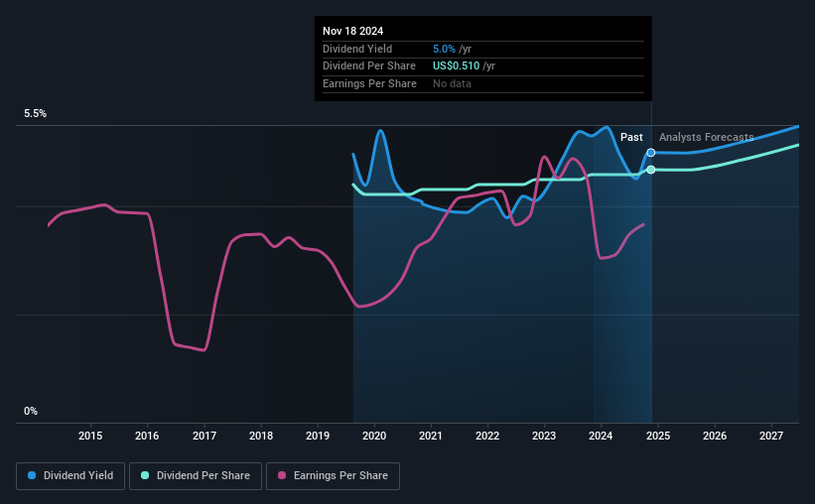Click the 0% y-axis label
This screenshot has width=815, height=504.
point(31,411)
